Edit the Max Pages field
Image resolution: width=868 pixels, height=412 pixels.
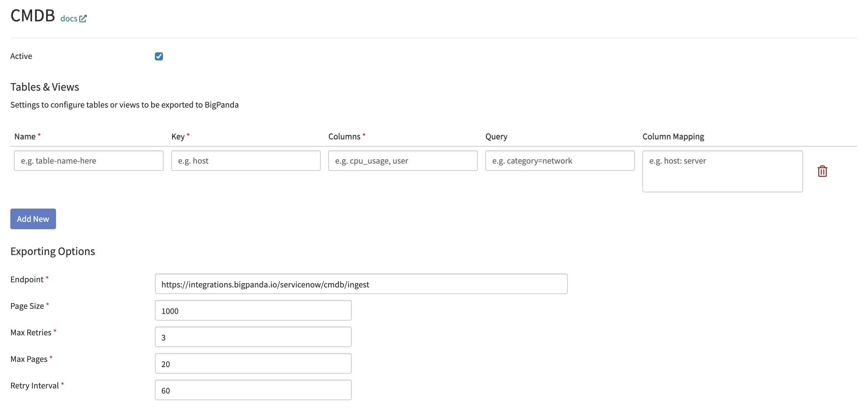[253, 363]
